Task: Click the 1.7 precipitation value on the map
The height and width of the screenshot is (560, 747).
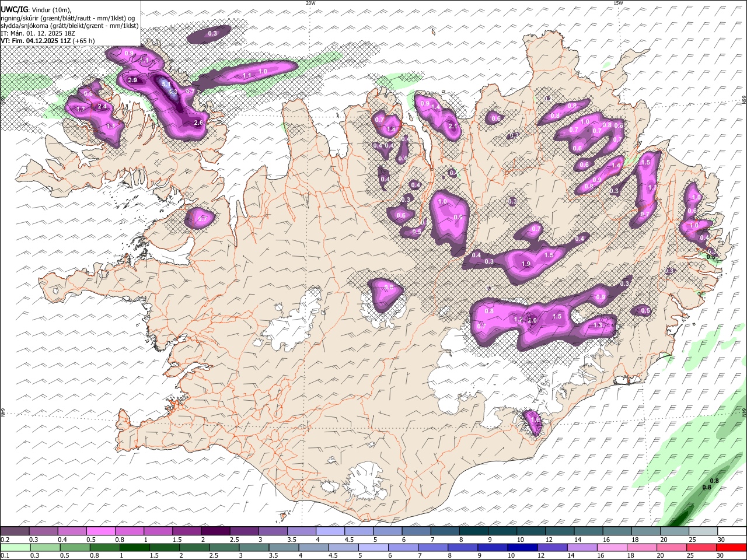Action: coord(81,108)
